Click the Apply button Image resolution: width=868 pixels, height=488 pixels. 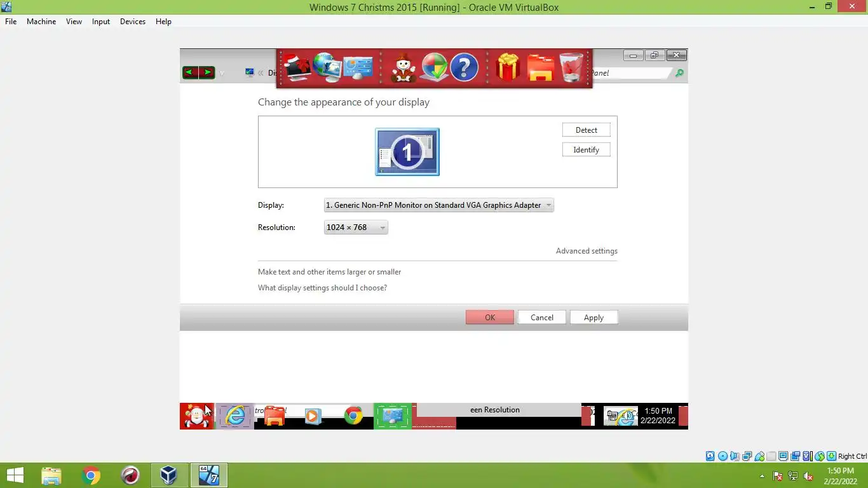(x=593, y=317)
